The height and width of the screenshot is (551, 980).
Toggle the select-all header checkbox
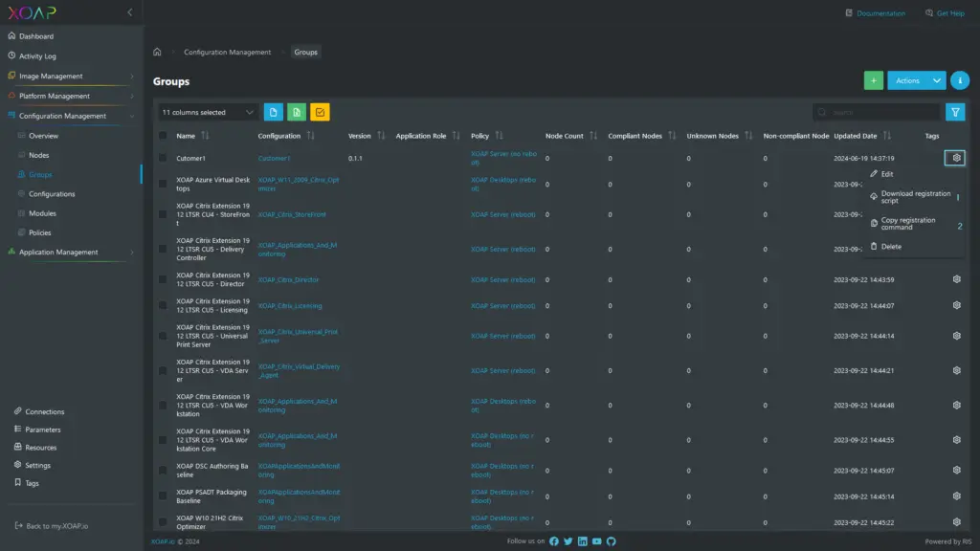coord(163,136)
